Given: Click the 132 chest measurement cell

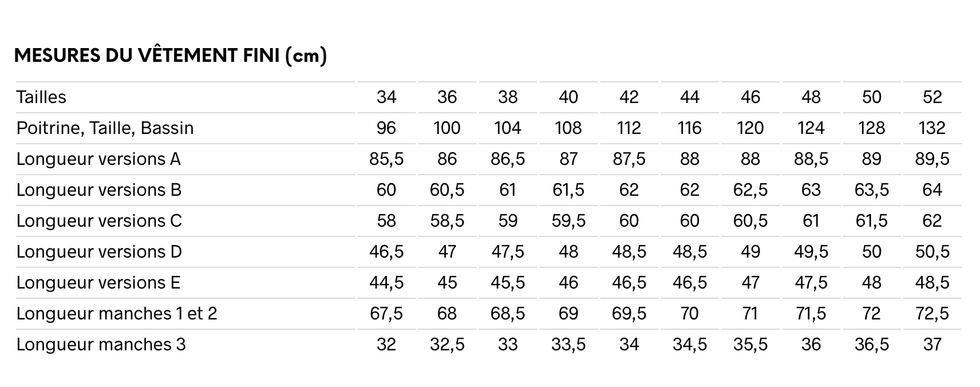Looking at the screenshot, I should (x=932, y=128).
